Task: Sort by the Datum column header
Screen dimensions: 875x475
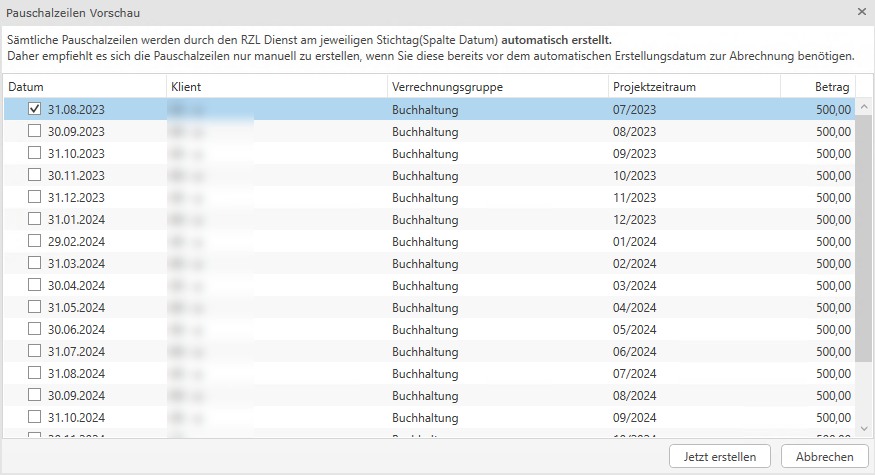Action: pos(83,87)
